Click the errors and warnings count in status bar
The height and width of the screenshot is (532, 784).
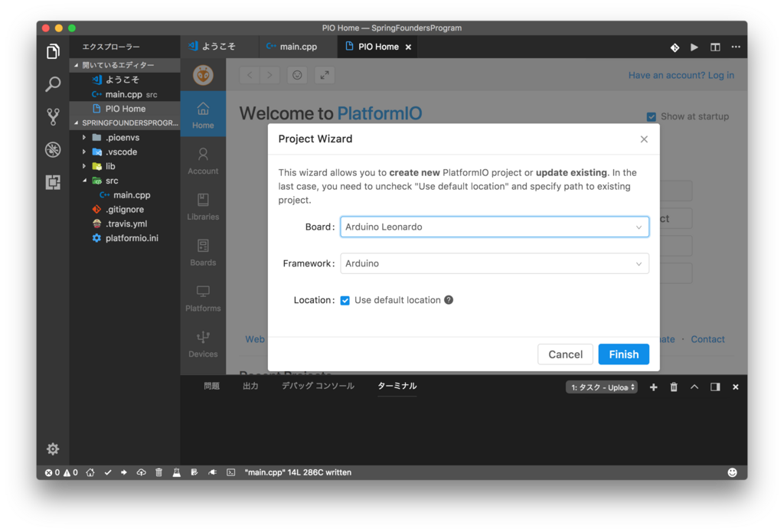pos(61,472)
